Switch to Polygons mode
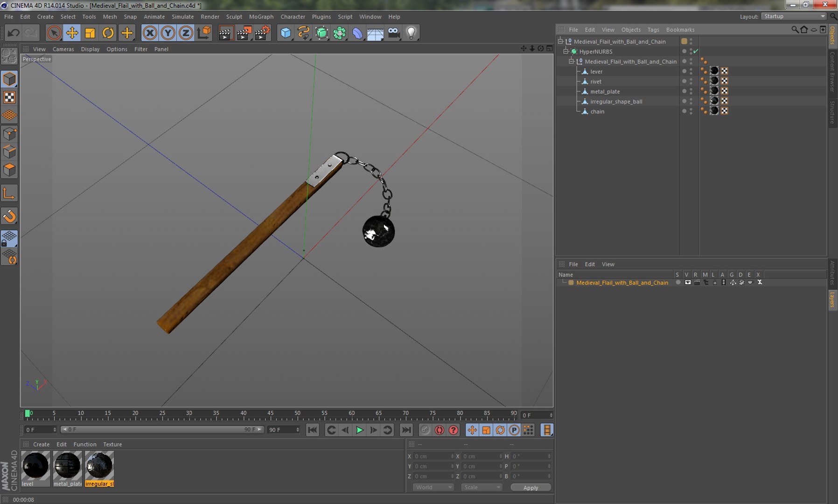This screenshot has height=504, width=838. 9,170
